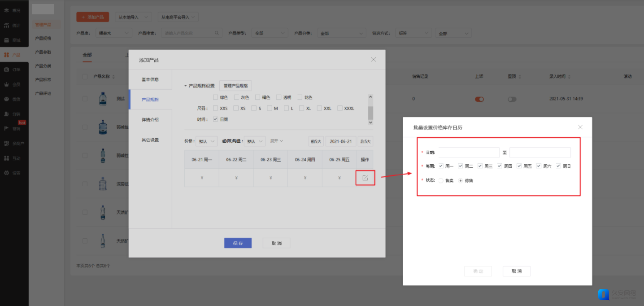Open the 价格 默认 dropdown
This screenshot has height=306, width=644.
pyautogui.click(x=206, y=141)
